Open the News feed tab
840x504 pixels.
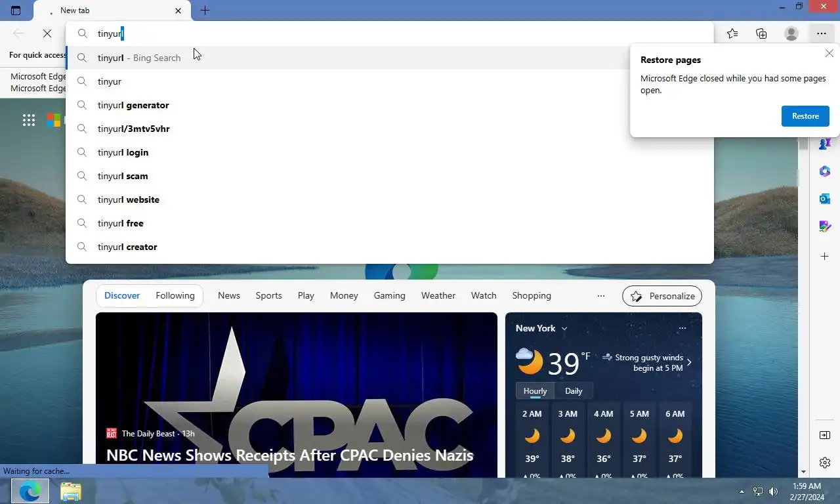coord(229,295)
